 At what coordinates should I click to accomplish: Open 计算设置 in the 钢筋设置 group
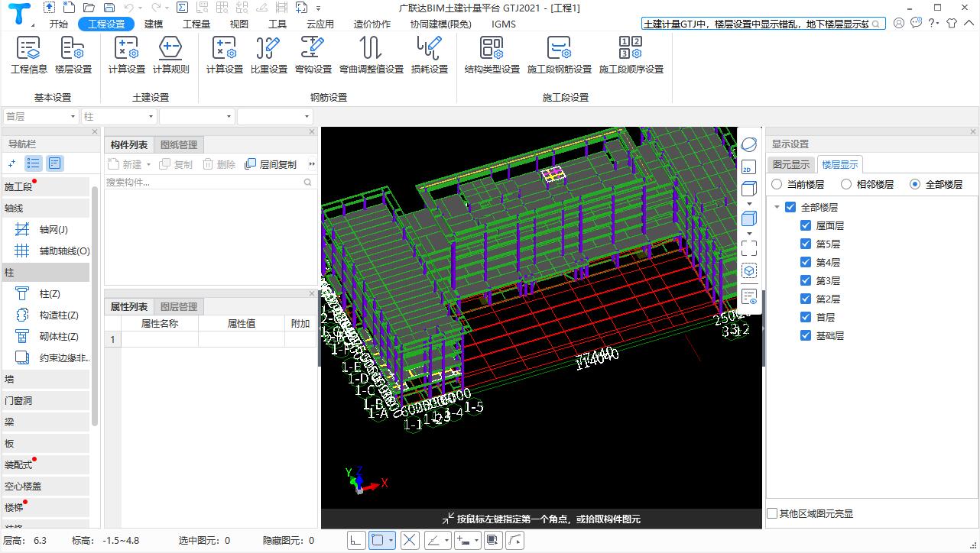click(x=225, y=55)
